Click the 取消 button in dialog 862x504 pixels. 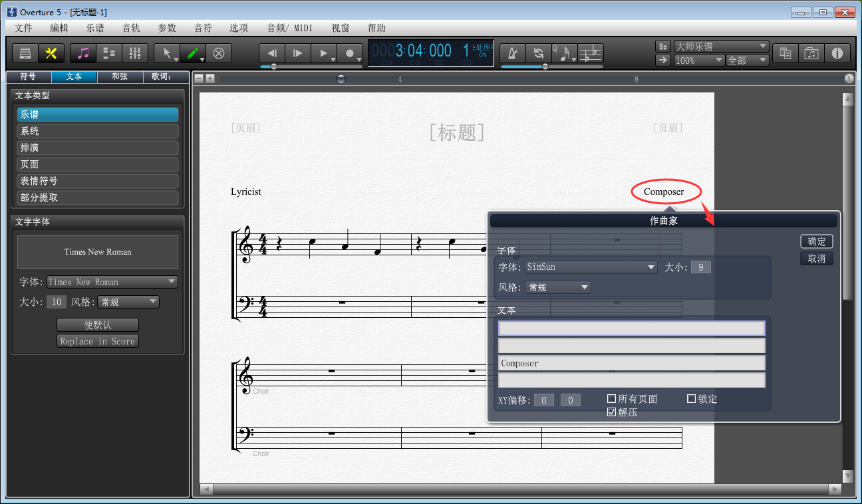pyautogui.click(x=817, y=259)
